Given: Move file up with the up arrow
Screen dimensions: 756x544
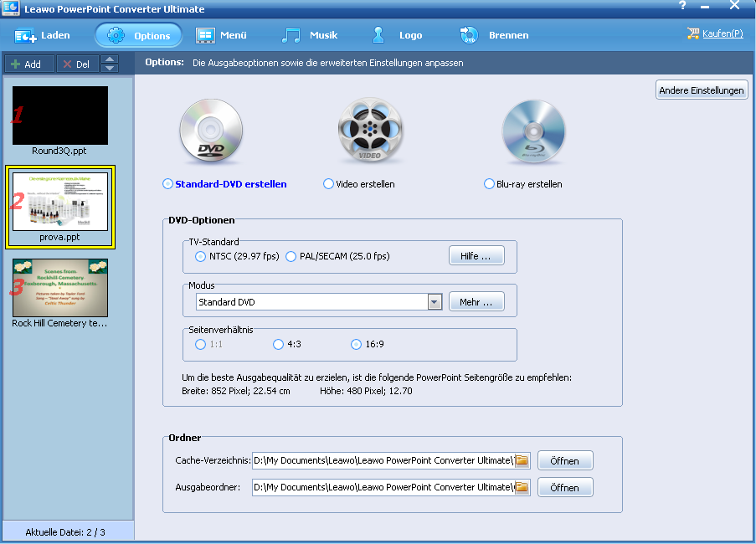Looking at the screenshot, I should pyautogui.click(x=110, y=59).
